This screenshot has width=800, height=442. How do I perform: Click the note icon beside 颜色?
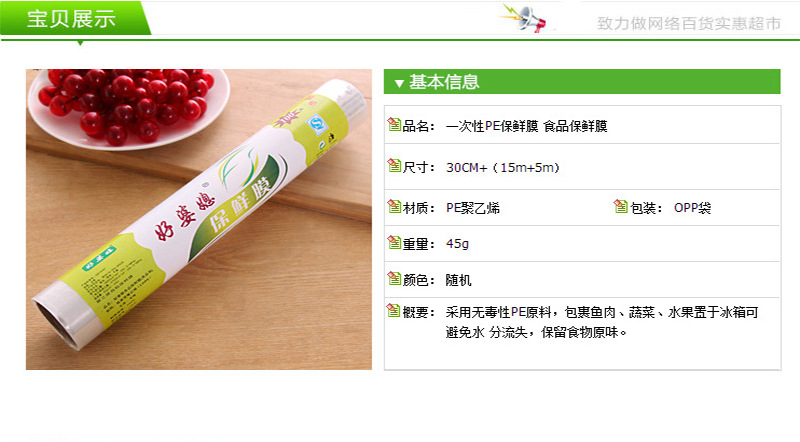point(394,278)
